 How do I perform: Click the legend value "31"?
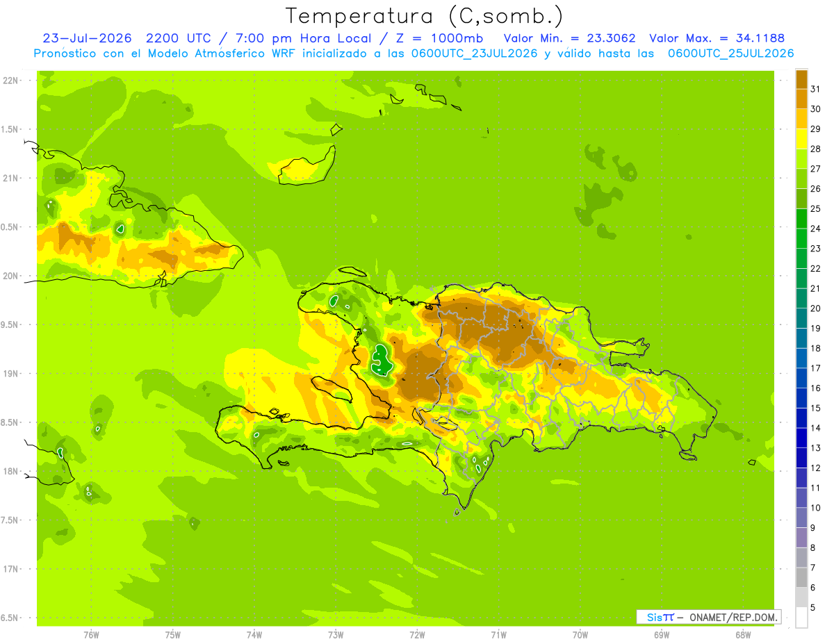pyautogui.click(x=816, y=89)
